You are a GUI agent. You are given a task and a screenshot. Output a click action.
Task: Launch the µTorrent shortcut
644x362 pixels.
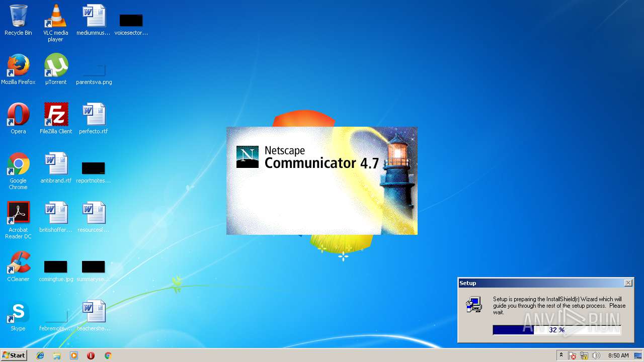pyautogui.click(x=56, y=69)
